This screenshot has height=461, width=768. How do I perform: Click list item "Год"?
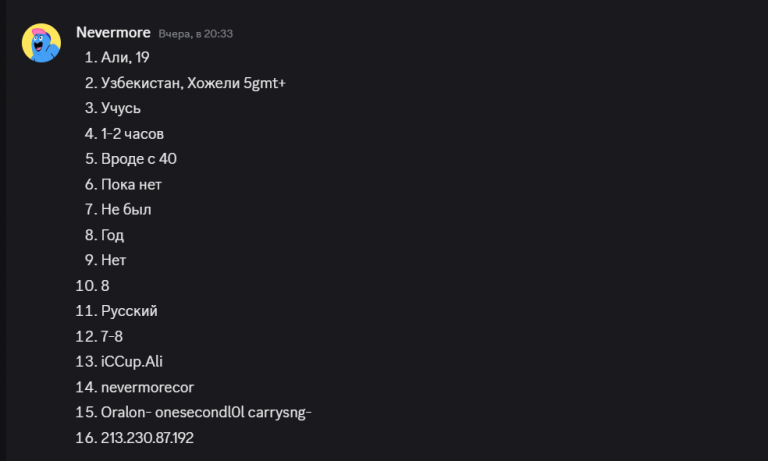click(x=113, y=235)
